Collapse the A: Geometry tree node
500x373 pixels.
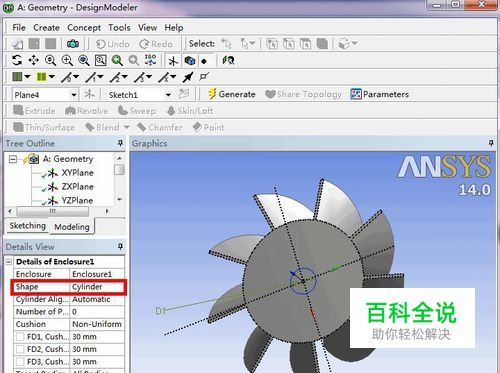(13, 159)
